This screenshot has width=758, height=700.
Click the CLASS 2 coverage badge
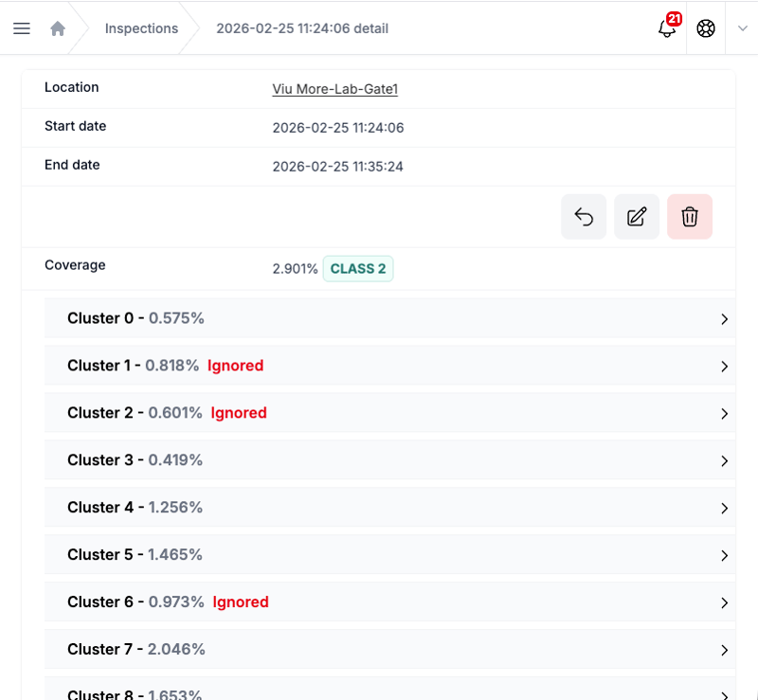(358, 268)
